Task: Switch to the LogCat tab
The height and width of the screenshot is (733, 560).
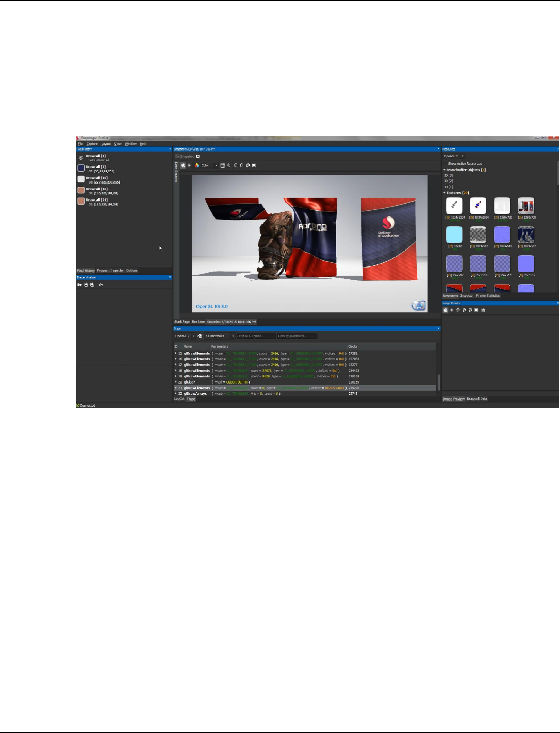Action: [x=179, y=399]
